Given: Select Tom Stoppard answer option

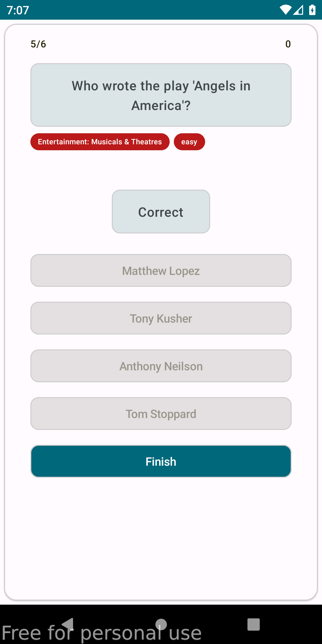Looking at the screenshot, I should 161,414.
